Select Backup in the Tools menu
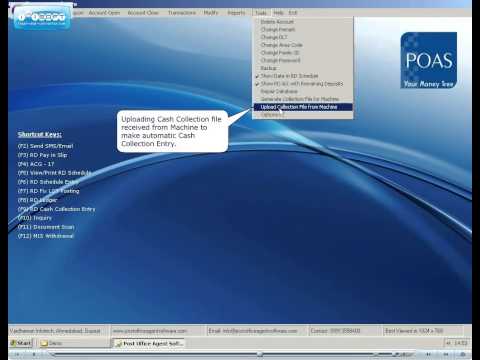This screenshot has height=360, width=480. (x=268, y=68)
